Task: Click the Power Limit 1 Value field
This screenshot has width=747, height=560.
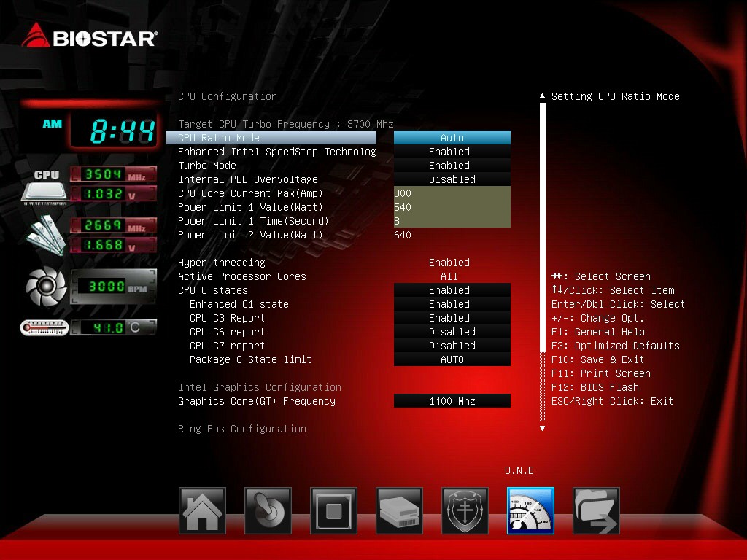Action: (x=452, y=207)
